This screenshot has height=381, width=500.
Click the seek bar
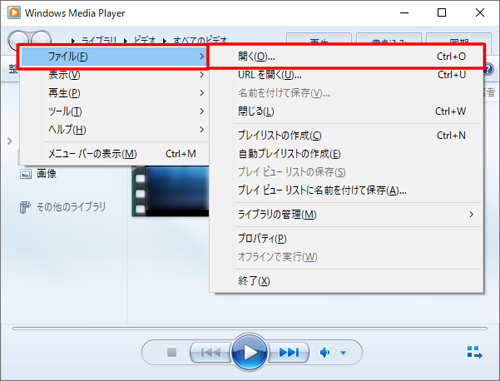point(250,328)
